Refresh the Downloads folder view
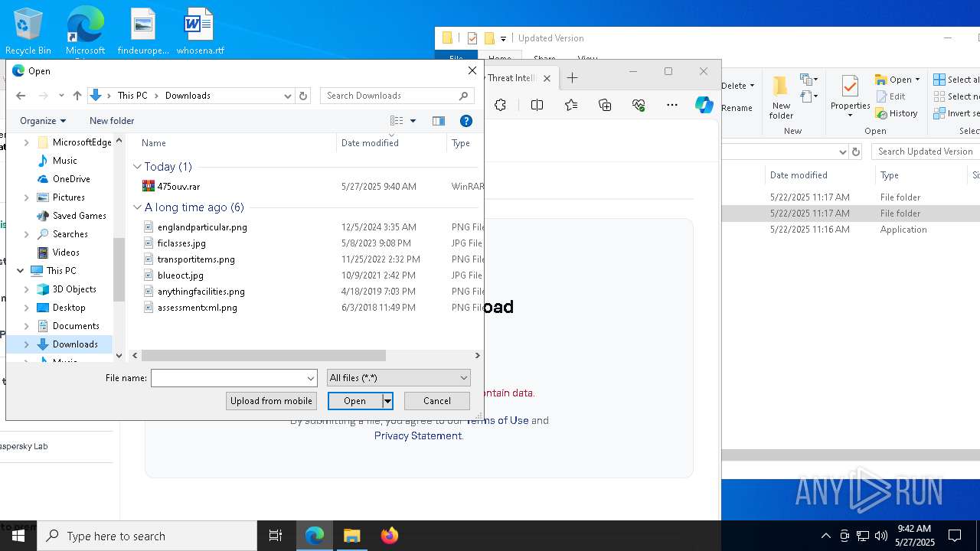 pos(303,96)
